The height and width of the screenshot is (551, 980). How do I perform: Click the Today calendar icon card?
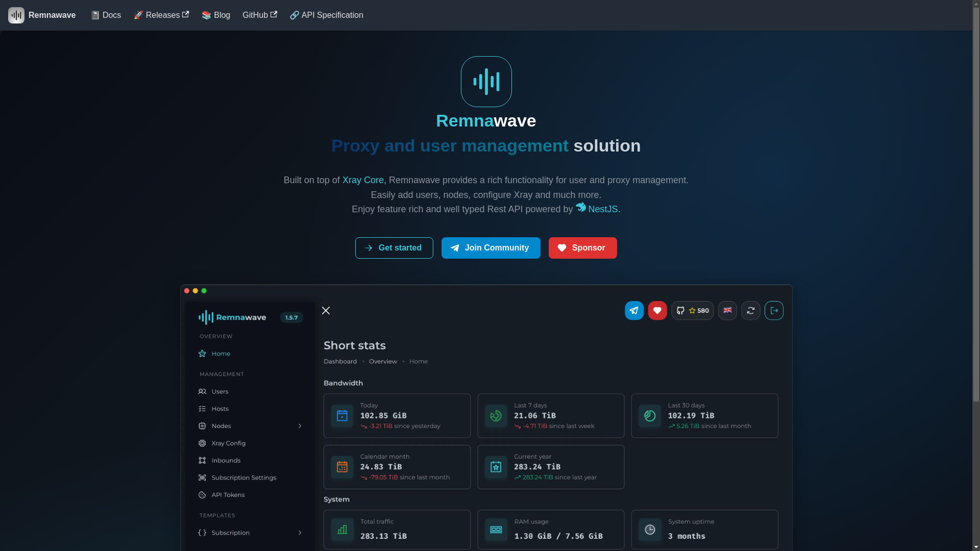pyautogui.click(x=342, y=416)
